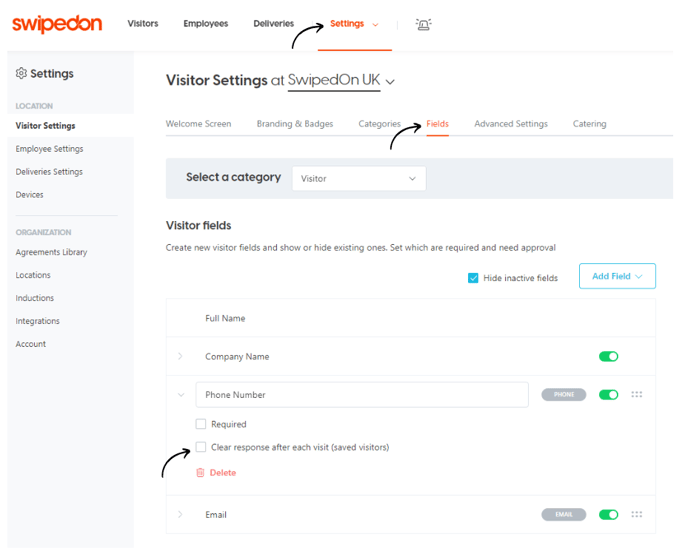The width and height of the screenshot is (688, 551).
Task: Switch to Branding & Badges tab
Action: pyautogui.click(x=295, y=124)
